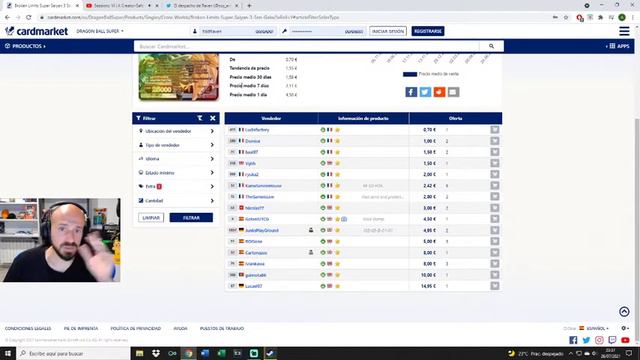Switch to the Twitter browser tab
The height and width of the screenshot is (360, 640).
[200, 6]
